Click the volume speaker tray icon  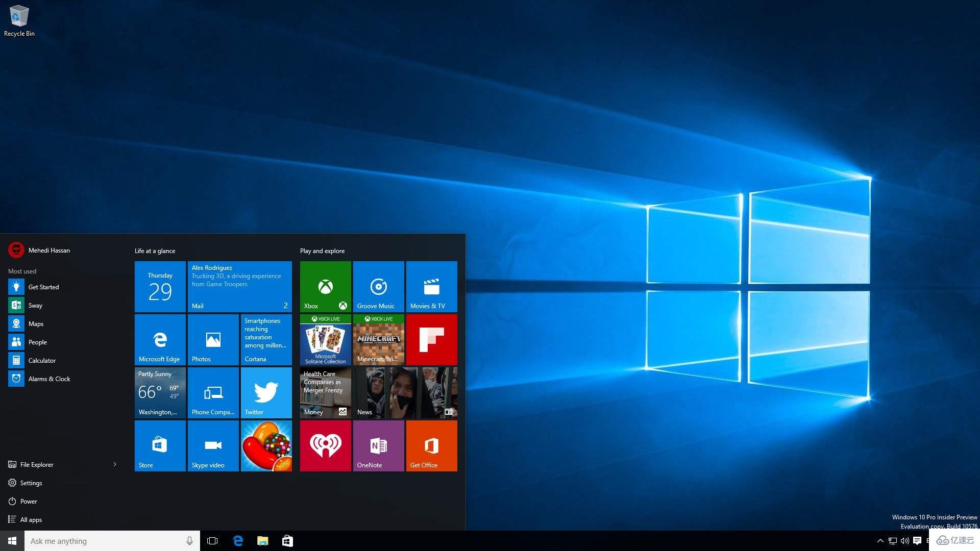pos(905,541)
